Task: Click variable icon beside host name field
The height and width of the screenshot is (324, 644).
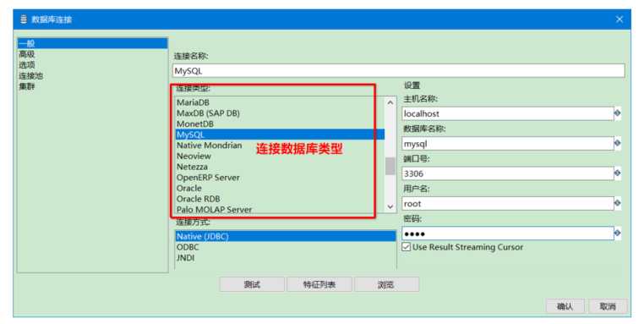Action: pyautogui.click(x=617, y=113)
